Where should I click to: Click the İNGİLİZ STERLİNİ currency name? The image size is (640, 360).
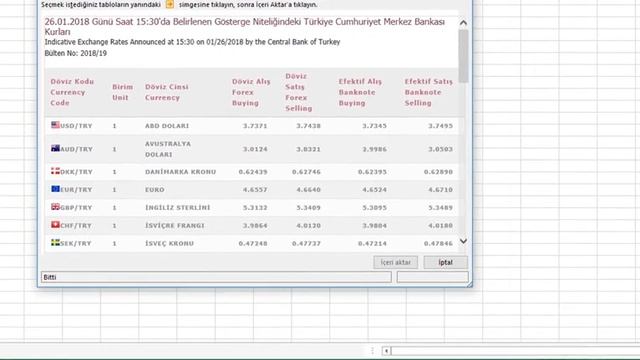(178, 208)
